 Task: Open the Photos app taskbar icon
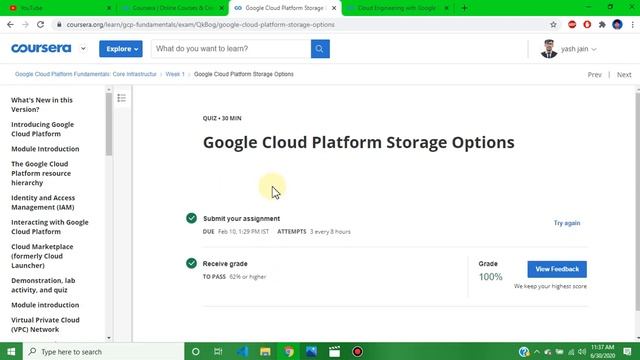311,351
